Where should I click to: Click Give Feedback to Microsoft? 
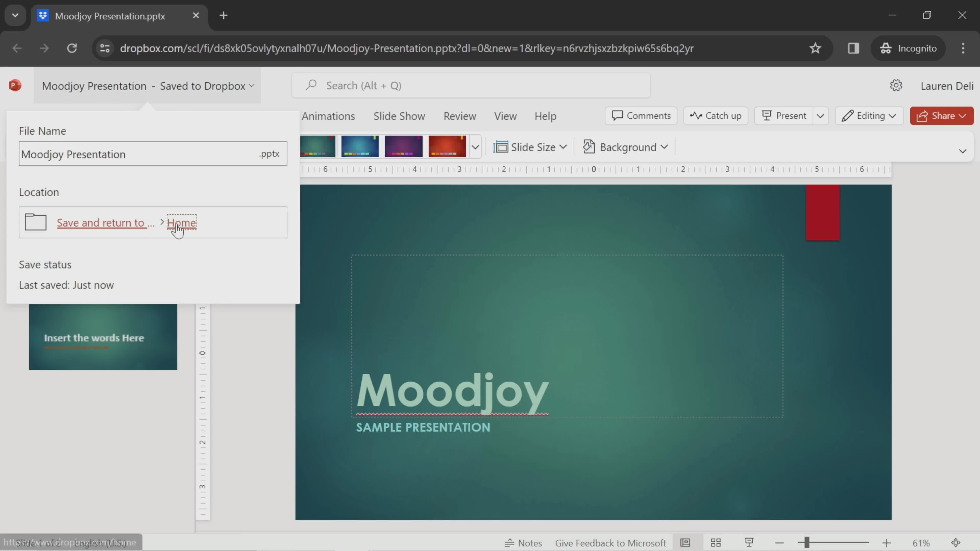(610, 543)
